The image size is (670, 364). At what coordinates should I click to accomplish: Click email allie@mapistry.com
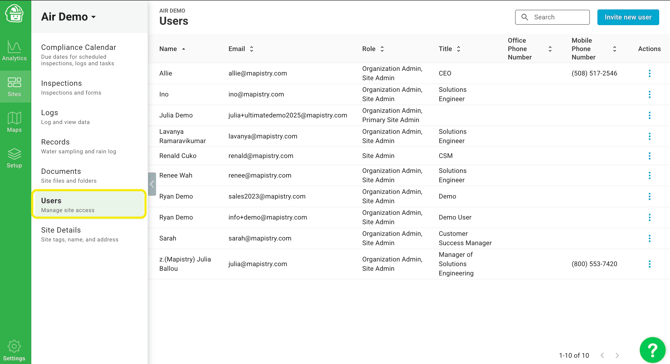[258, 73]
